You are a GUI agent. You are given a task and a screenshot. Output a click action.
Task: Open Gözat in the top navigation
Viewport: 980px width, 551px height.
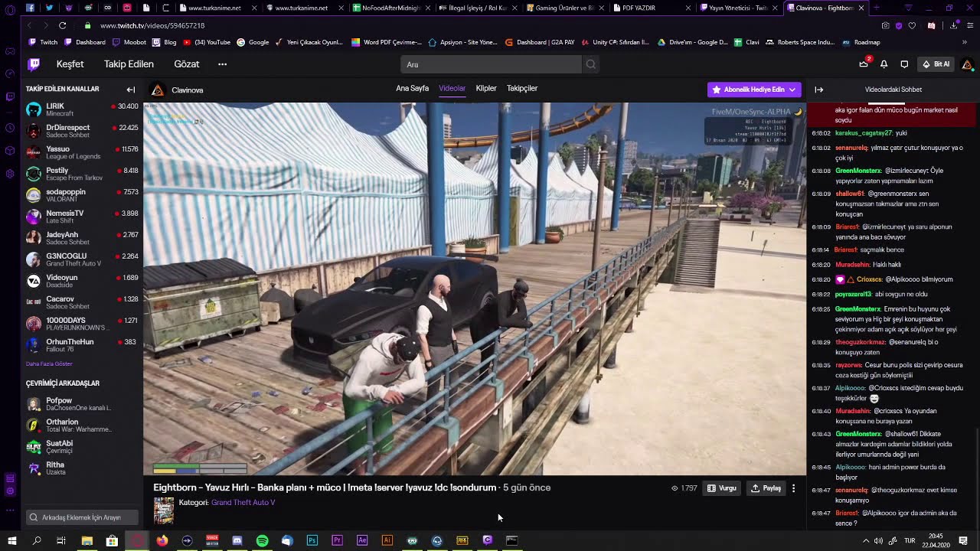click(187, 64)
